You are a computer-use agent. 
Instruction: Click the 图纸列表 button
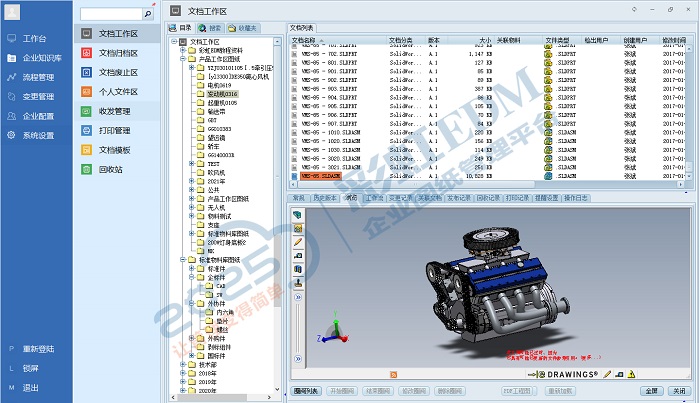pyautogui.click(x=307, y=391)
